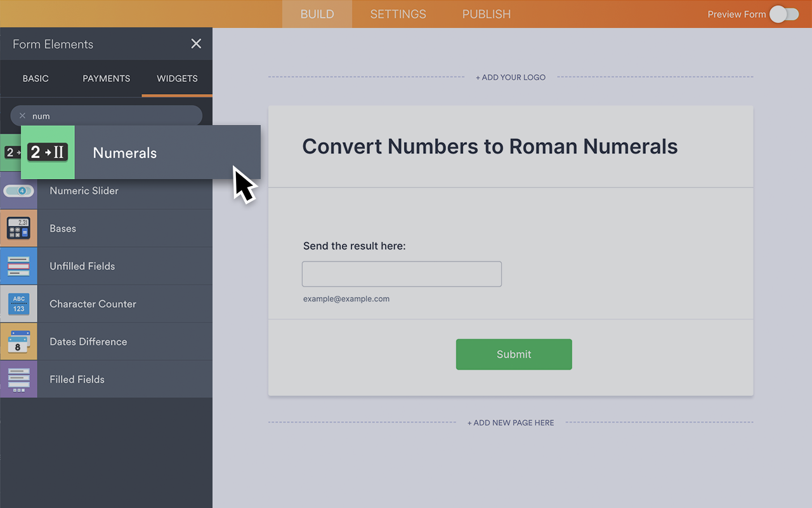Viewport: 812px width, 508px height.
Task: Select the Character Counter ABC/123 icon
Action: pos(18,304)
